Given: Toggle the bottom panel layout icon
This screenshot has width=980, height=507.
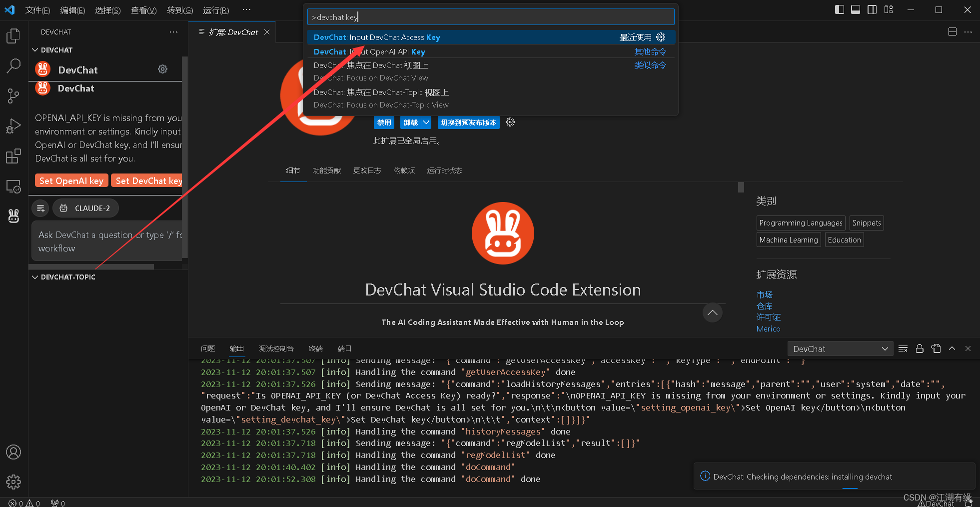Looking at the screenshot, I should (856, 9).
